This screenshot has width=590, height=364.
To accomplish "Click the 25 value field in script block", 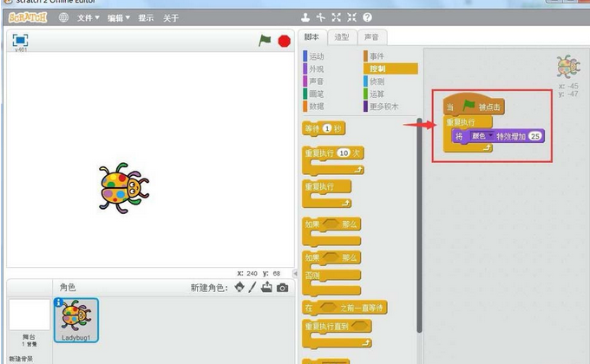I will (534, 137).
